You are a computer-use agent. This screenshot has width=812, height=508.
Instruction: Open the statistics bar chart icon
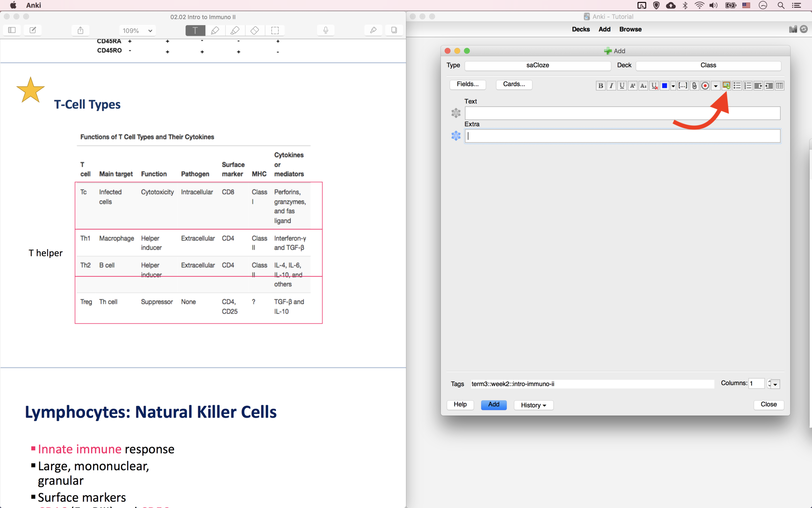click(x=793, y=29)
